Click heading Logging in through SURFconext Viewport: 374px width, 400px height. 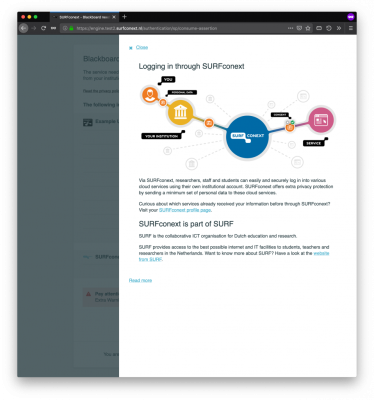(191, 66)
